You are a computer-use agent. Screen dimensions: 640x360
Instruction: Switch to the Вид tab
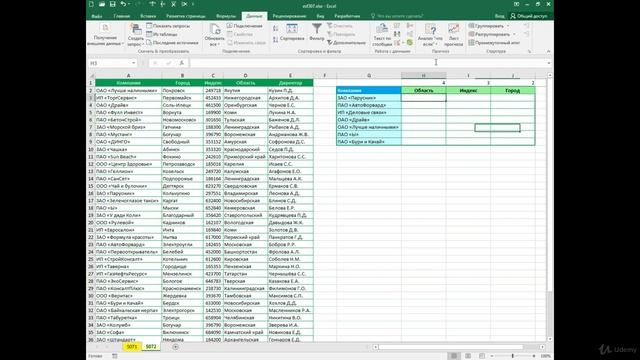[x=320, y=16]
